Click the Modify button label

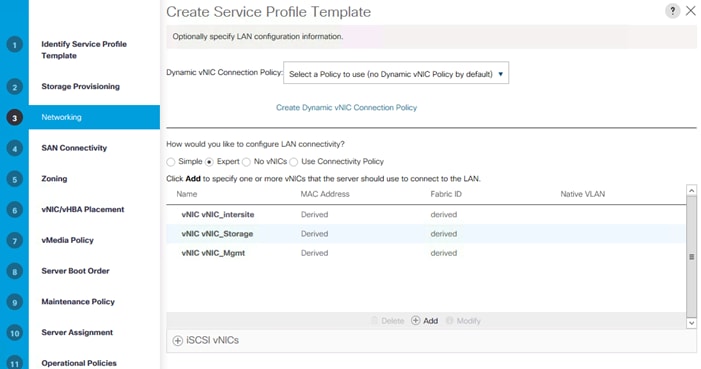469,321
